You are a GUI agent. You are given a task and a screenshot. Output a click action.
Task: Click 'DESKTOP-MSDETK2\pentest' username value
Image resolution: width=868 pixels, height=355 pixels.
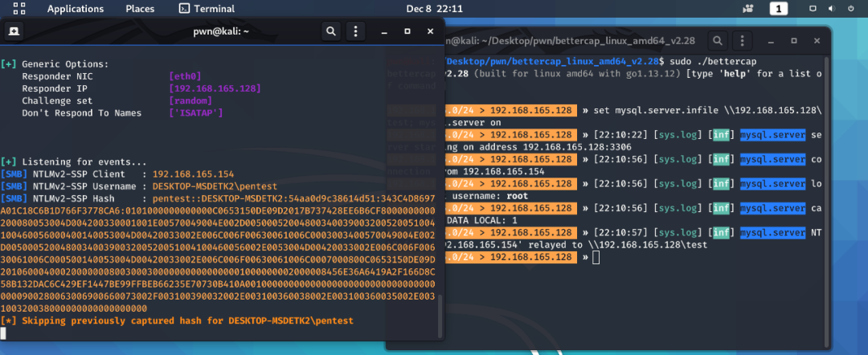pyautogui.click(x=215, y=186)
